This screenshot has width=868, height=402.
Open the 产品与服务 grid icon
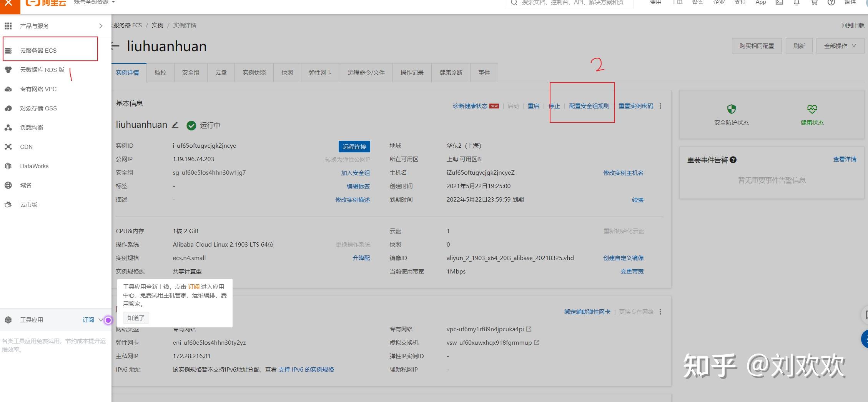[8, 26]
